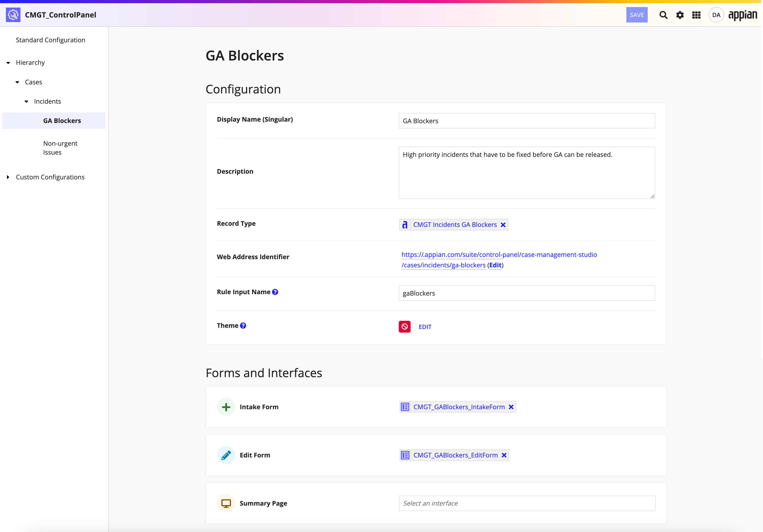Image resolution: width=763 pixels, height=532 pixels.
Task: Click the Summary Page interface picker
Action: pyautogui.click(x=527, y=503)
